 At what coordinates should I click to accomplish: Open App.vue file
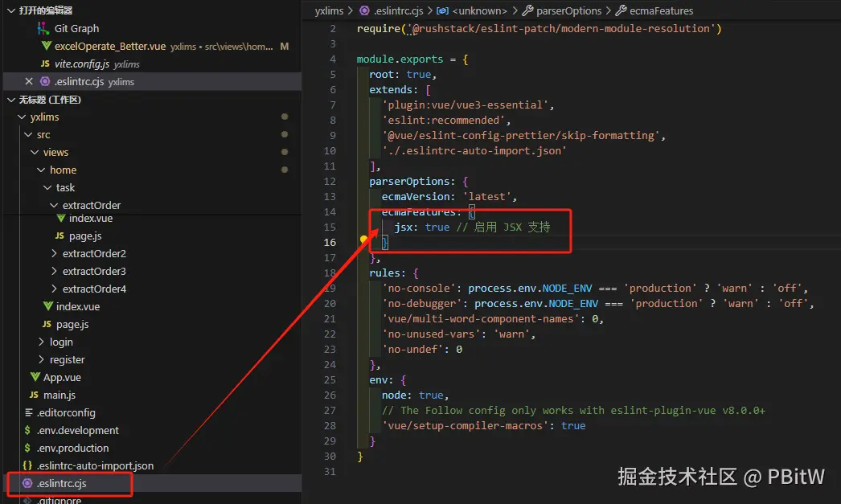point(62,378)
